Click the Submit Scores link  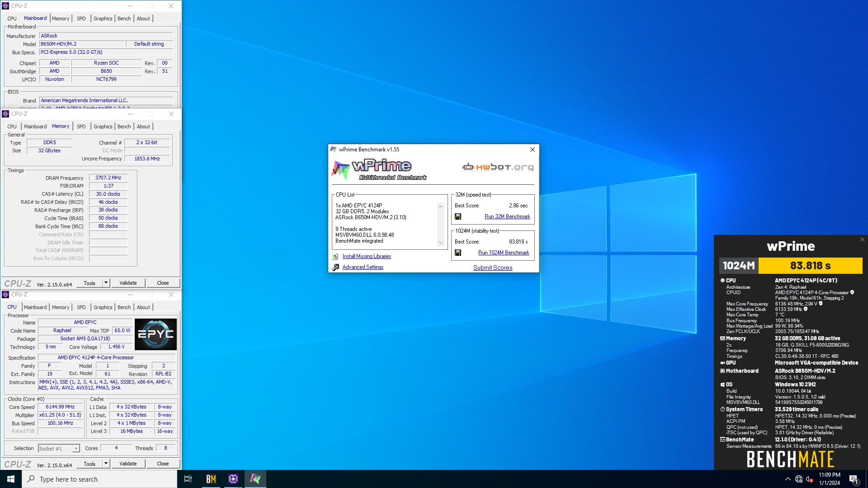pyautogui.click(x=493, y=267)
